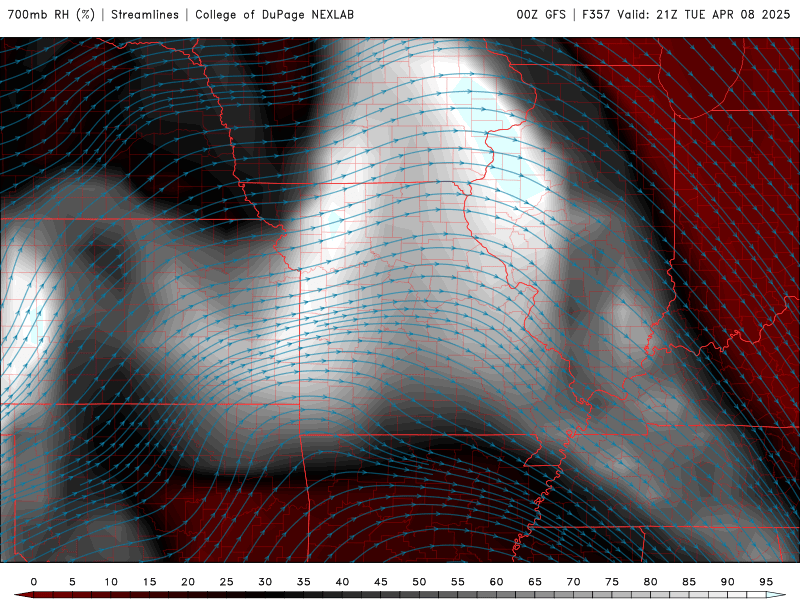Click the '5' value on color scale

72,582
